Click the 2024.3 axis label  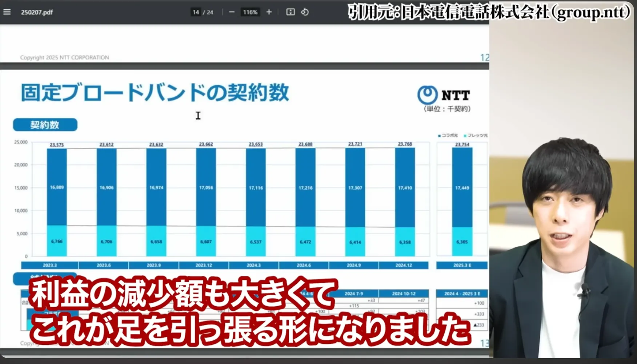(x=254, y=265)
